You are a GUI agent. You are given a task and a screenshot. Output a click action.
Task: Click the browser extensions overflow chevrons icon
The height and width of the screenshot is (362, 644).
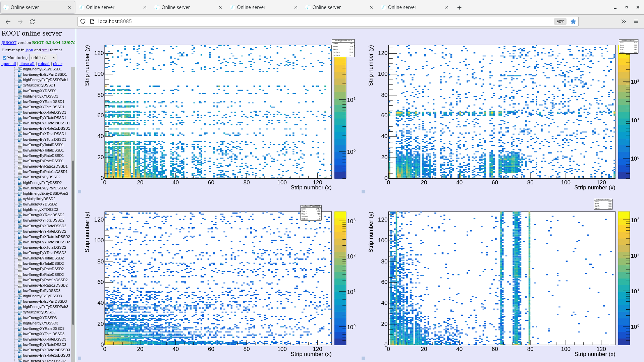tap(624, 21)
